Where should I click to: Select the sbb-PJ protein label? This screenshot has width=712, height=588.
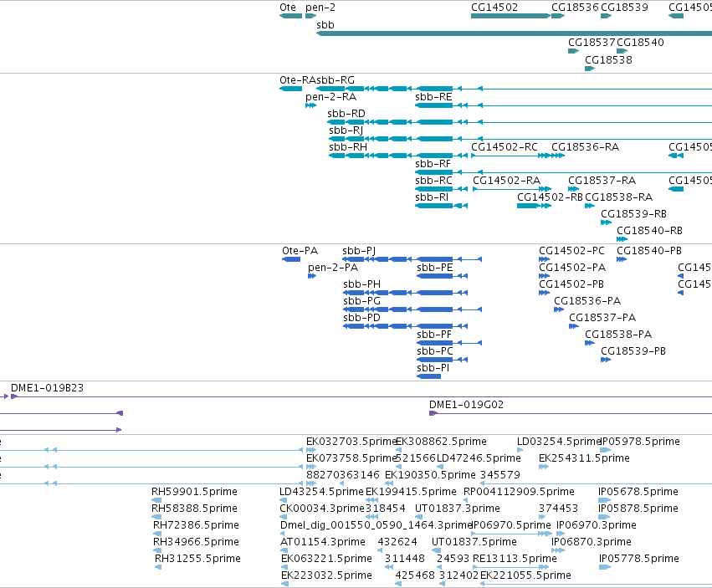(x=359, y=251)
